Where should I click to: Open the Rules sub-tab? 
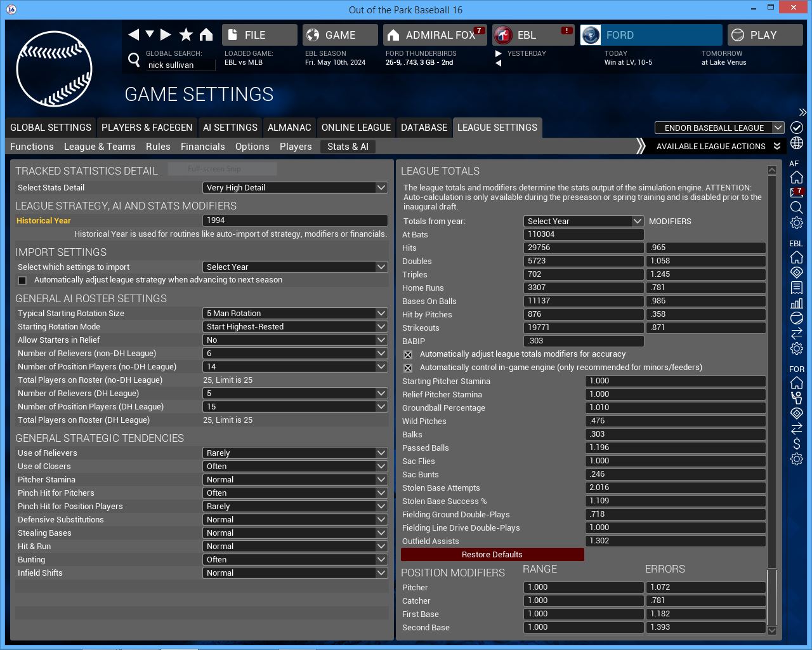point(158,147)
